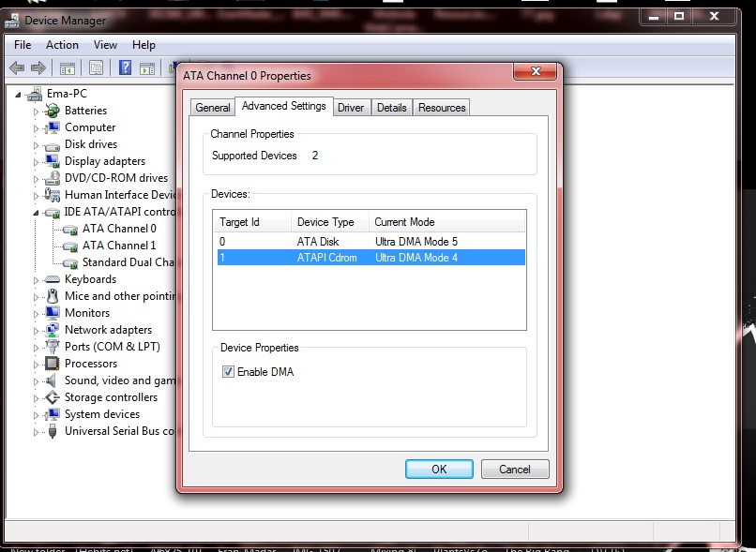Click the Batteries device icon
756x552 pixels.
pos(53,111)
